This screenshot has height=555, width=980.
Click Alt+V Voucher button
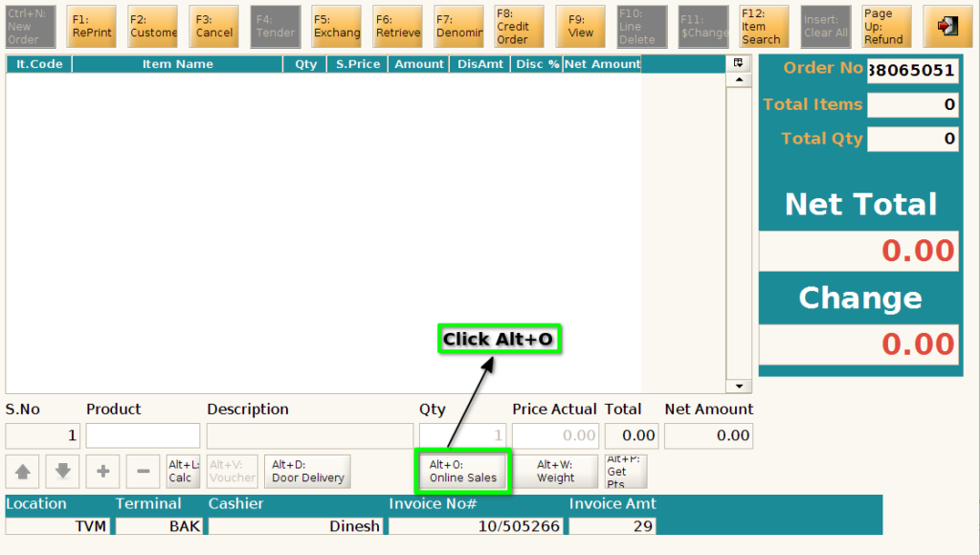(233, 471)
